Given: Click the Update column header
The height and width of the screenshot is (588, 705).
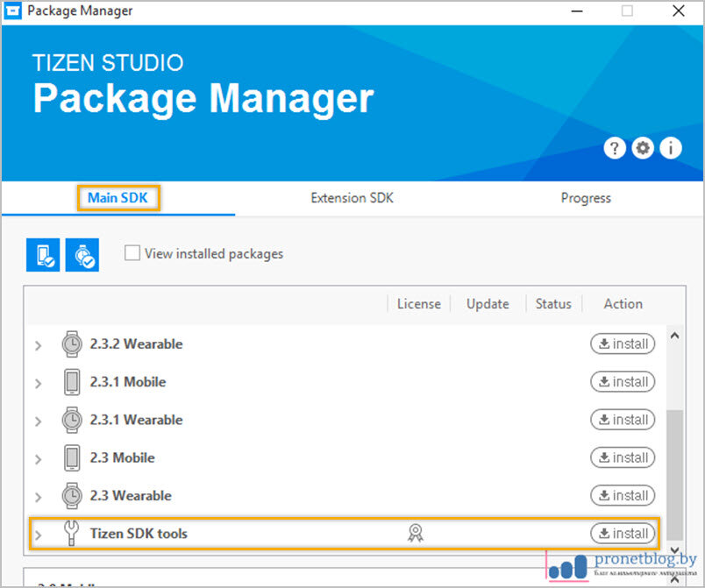Looking at the screenshot, I should pos(488,304).
